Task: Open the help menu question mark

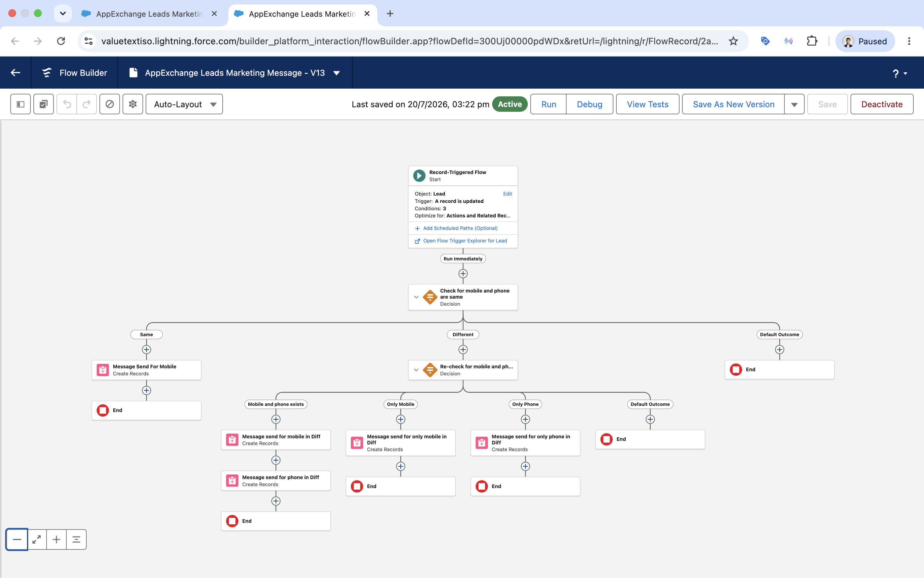Action: pyautogui.click(x=900, y=73)
